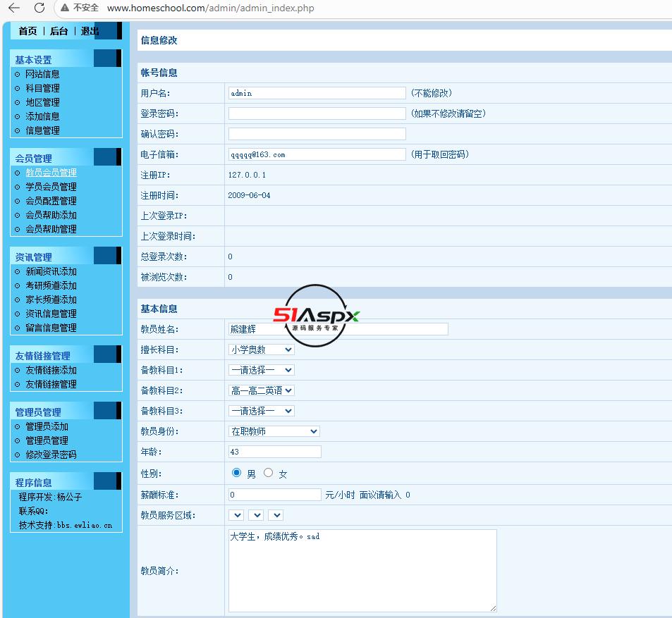Image resolution: width=672 pixels, height=618 pixels.
Task: Open 留言信息管理 link
Action: 51,328
